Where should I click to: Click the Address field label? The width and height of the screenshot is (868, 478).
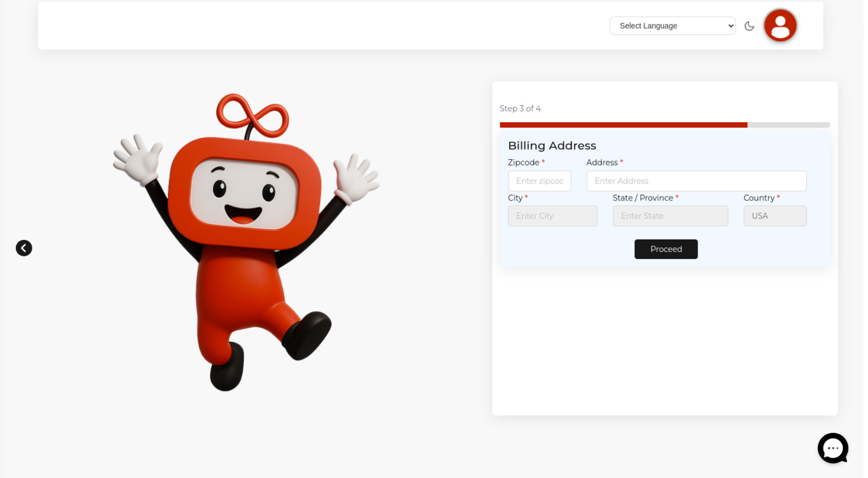coord(602,162)
